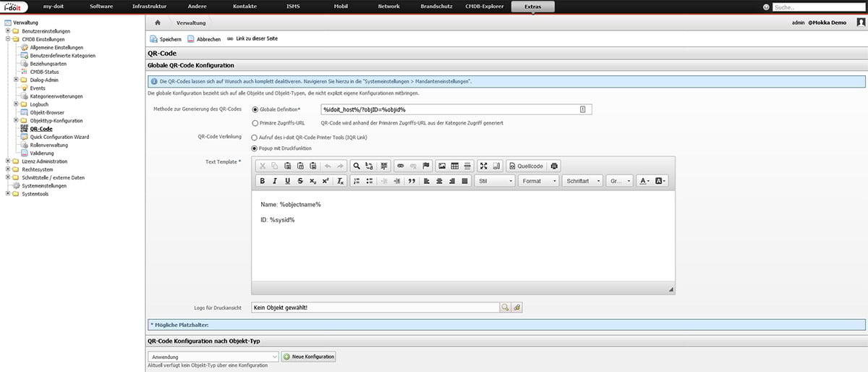Click the editor print icon

point(554,166)
